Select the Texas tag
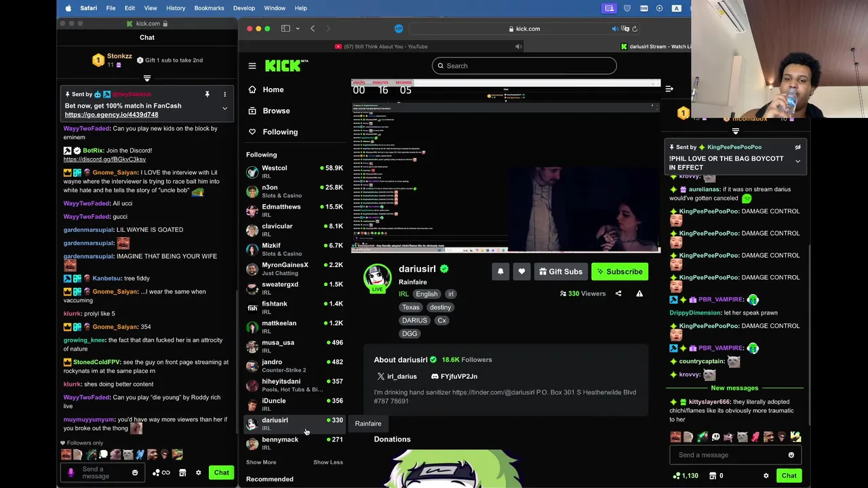 pyautogui.click(x=410, y=307)
